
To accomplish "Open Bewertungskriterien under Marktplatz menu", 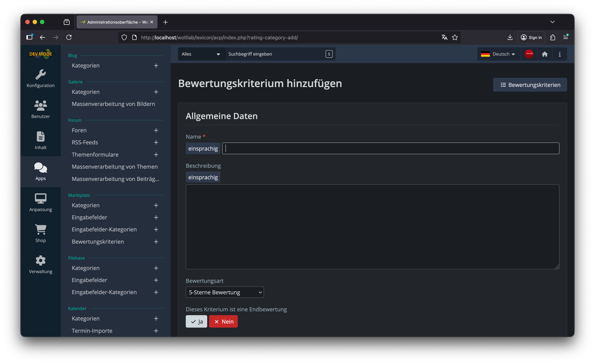I will pyautogui.click(x=98, y=242).
